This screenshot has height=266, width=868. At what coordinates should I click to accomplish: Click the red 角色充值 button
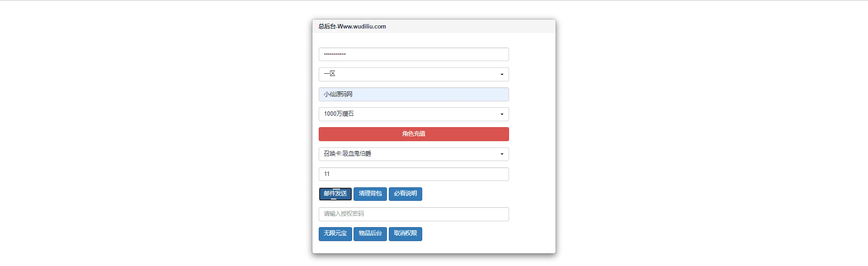click(x=414, y=134)
